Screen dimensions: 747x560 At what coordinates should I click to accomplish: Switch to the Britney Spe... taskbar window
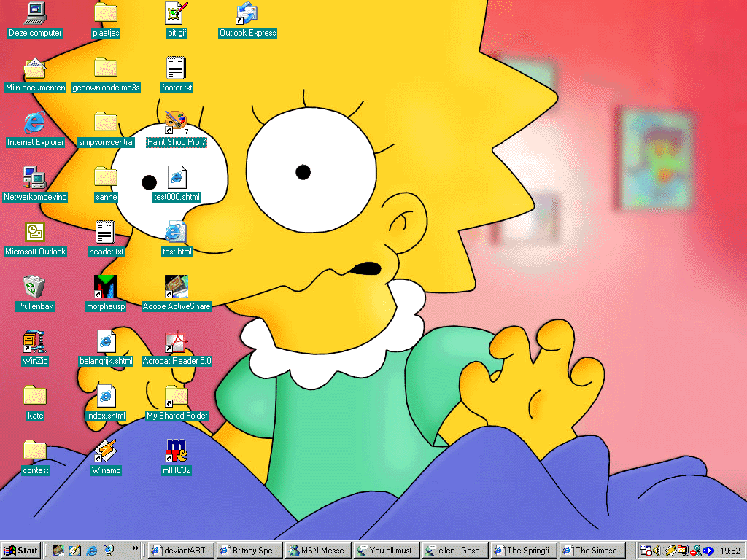click(250, 551)
